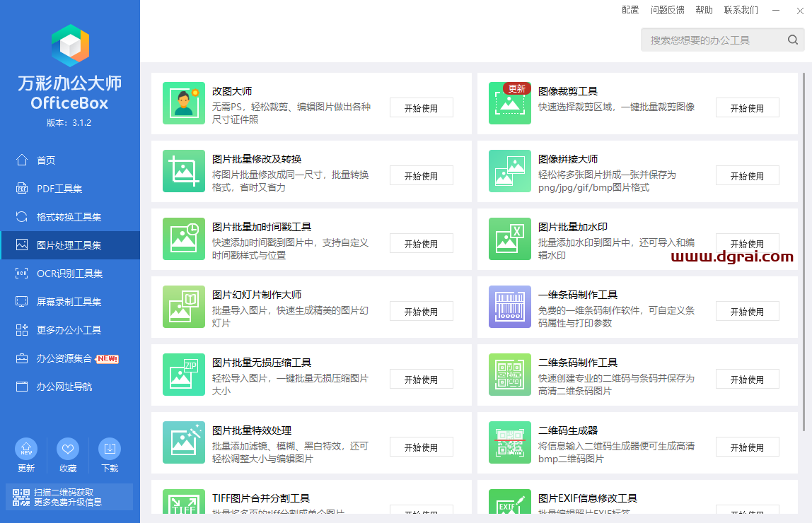Go to 首页 in sidebar
Image resolution: width=812 pixels, height=523 pixels.
(70, 160)
